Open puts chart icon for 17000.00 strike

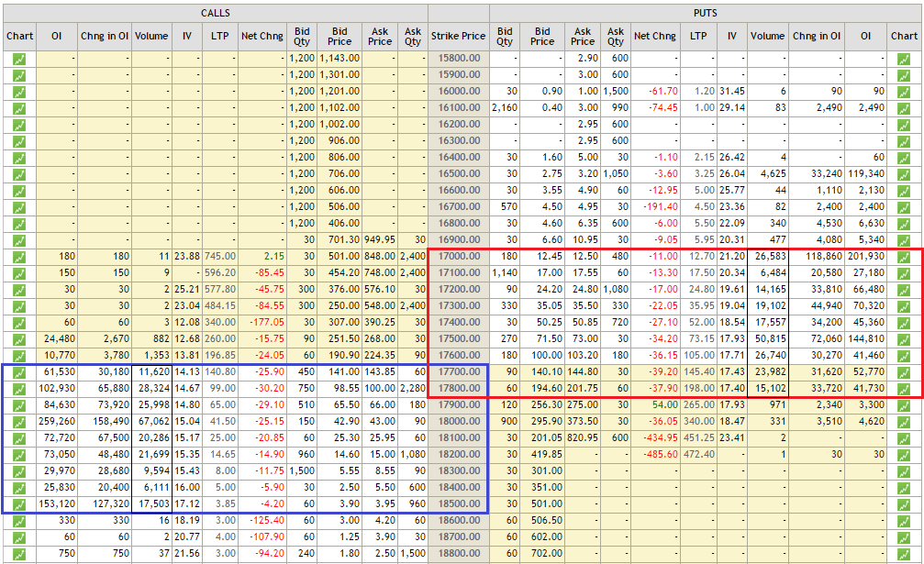click(904, 257)
